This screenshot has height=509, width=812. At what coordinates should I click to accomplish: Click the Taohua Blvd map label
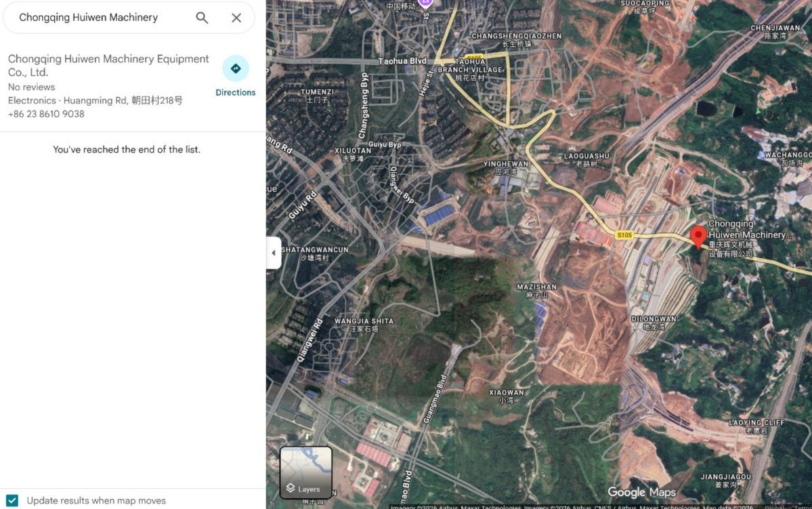click(402, 61)
